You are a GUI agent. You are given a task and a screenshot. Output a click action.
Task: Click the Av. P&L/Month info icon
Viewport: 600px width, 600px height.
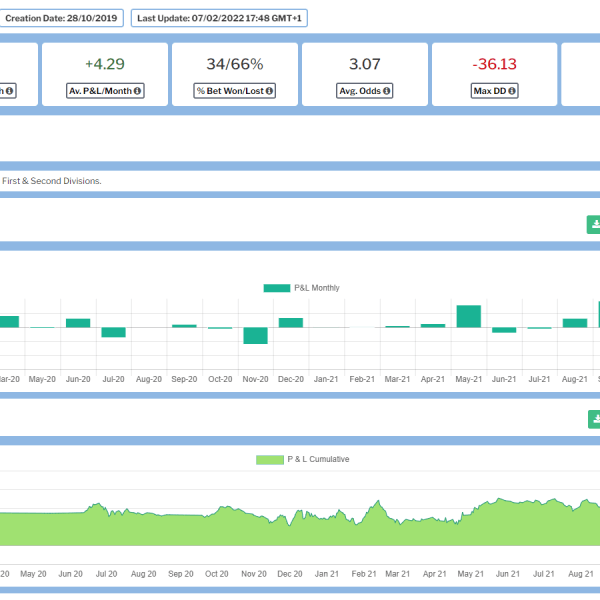pyautogui.click(x=137, y=91)
